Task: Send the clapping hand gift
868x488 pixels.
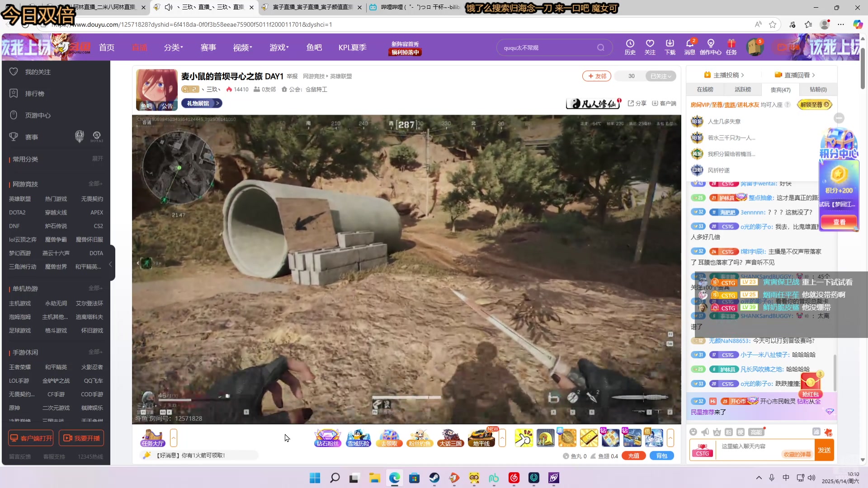Action: pos(524,438)
